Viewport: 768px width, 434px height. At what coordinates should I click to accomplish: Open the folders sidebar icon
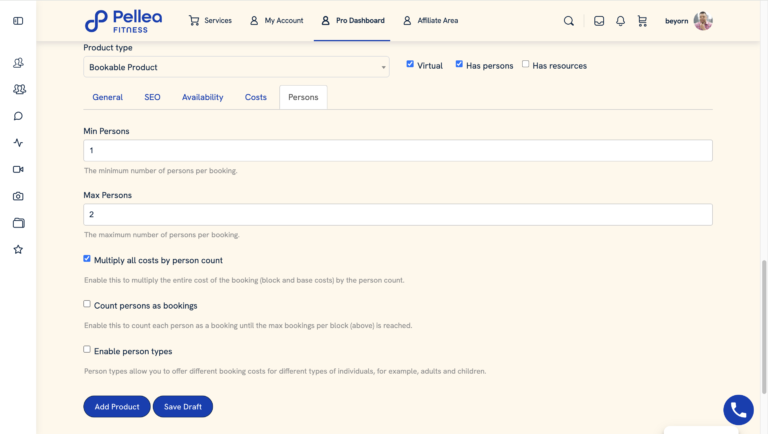coord(19,223)
